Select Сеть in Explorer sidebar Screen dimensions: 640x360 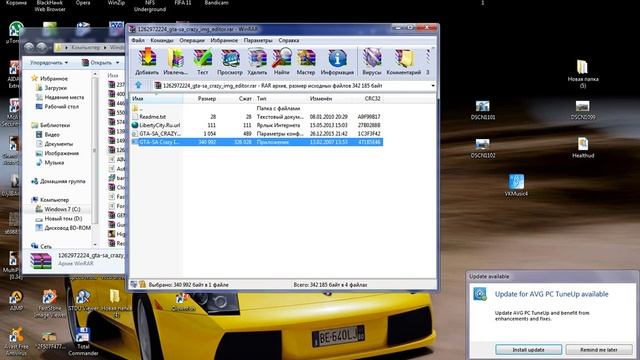click(42, 247)
